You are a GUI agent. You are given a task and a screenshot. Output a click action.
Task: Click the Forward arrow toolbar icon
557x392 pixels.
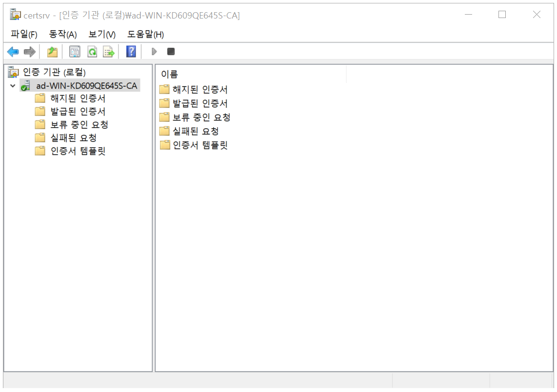pyautogui.click(x=29, y=52)
